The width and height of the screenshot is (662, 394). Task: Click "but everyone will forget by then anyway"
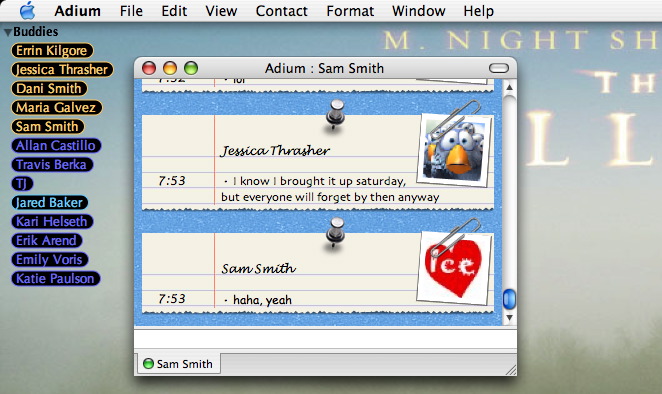[330, 197]
